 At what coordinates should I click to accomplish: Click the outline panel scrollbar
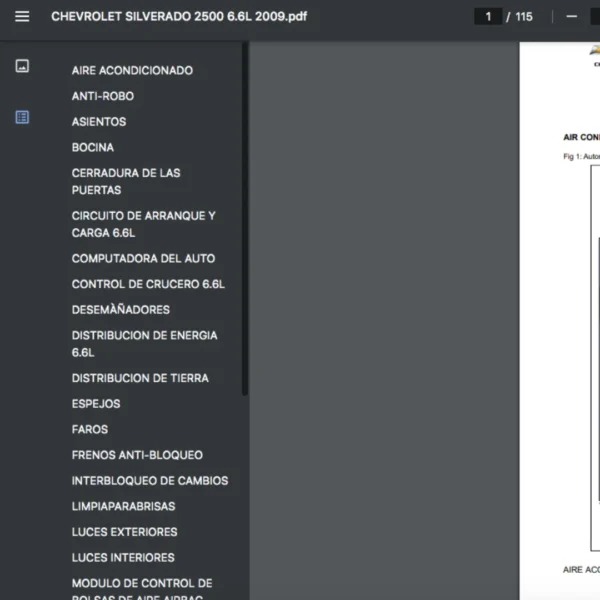tap(245, 220)
